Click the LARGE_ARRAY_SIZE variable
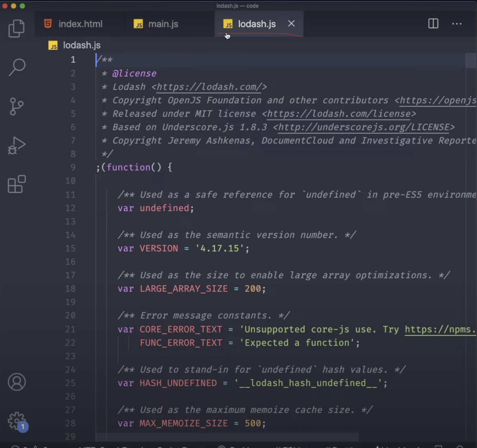The width and height of the screenshot is (477, 448). [x=184, y=289]
